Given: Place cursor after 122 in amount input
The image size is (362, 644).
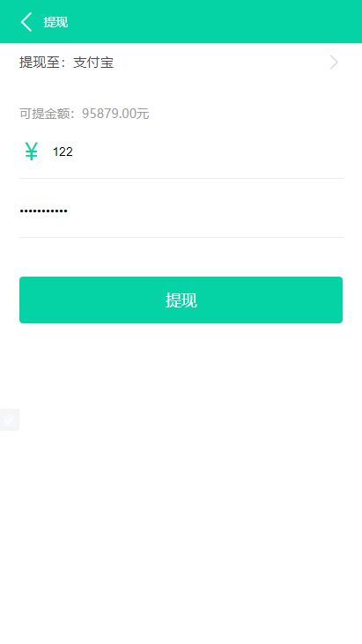Looking at the screenshot, I should click(x=73, y=152).
